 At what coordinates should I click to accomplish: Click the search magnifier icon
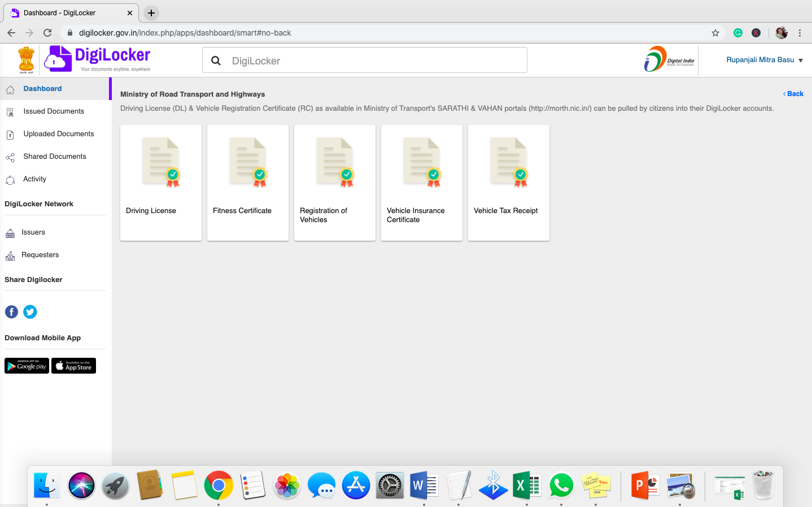216,60
